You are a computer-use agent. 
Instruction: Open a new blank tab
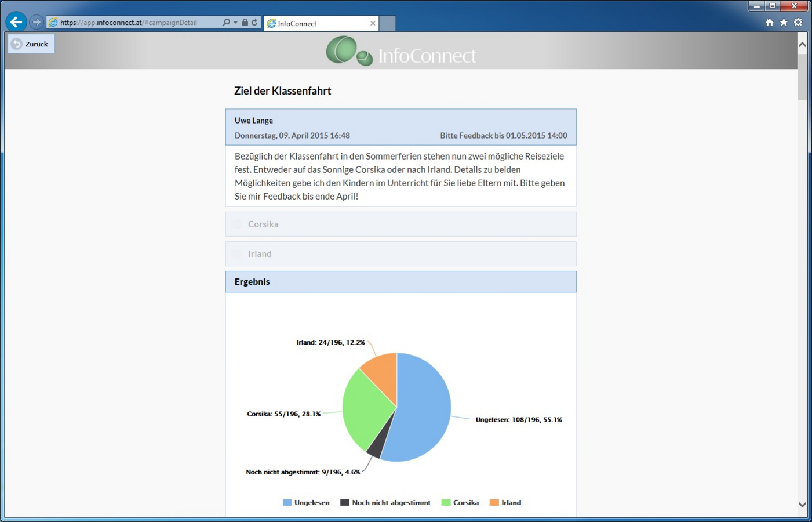tap(387, 23)
